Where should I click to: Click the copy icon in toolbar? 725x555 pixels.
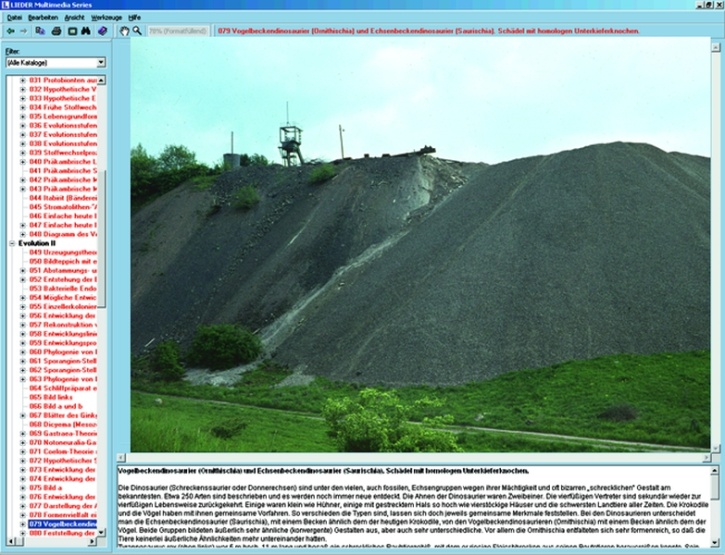pos(40,31)
